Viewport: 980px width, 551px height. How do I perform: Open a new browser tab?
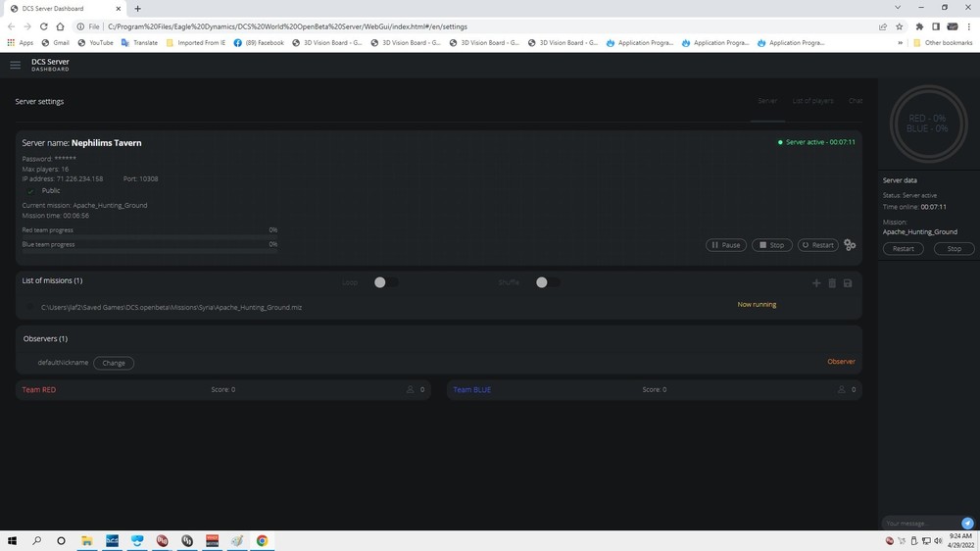(x=137, y=8)
